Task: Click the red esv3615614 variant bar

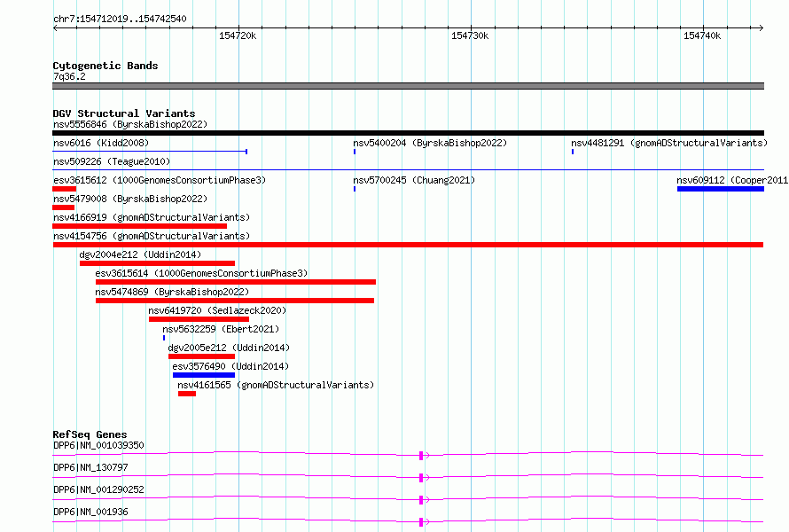Action: [x=236, y=282]
